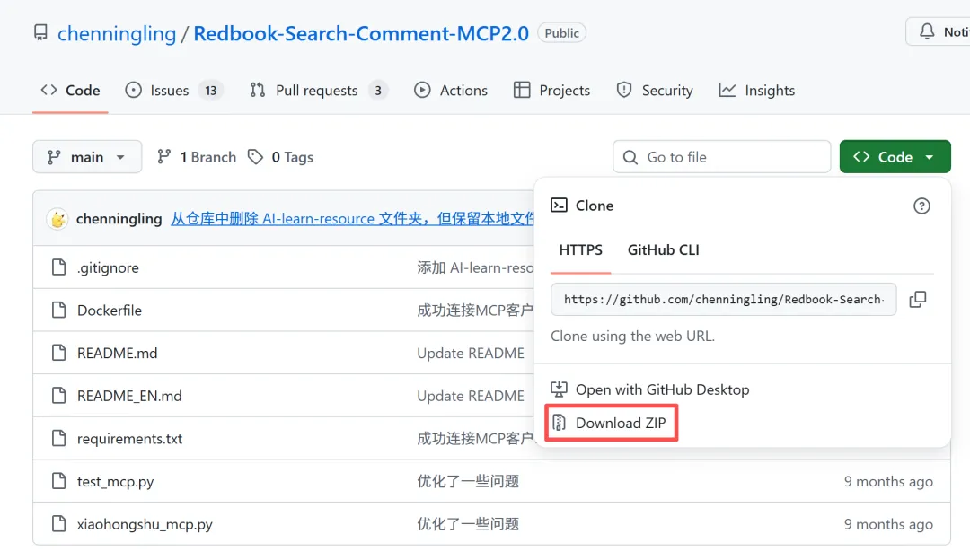Image resolution: width=970 pixels, height=560 pixels.
Task: Switch to the Code tab
Action: (70, 91)
